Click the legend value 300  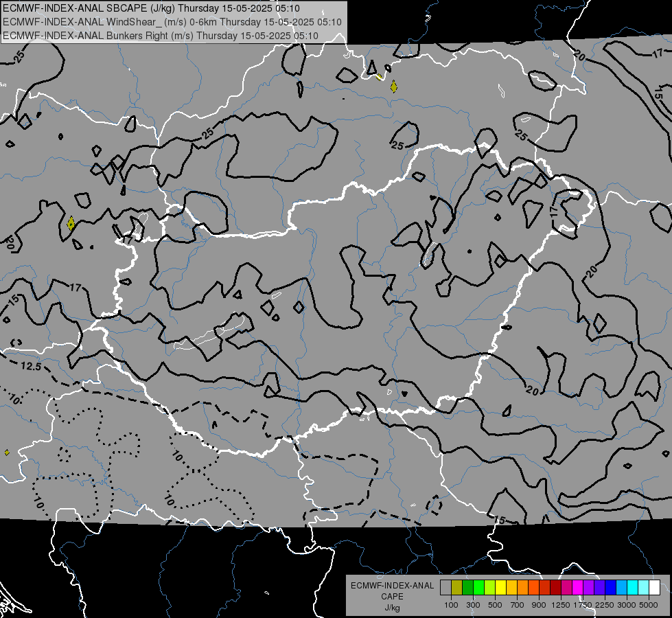pos(473,605)
